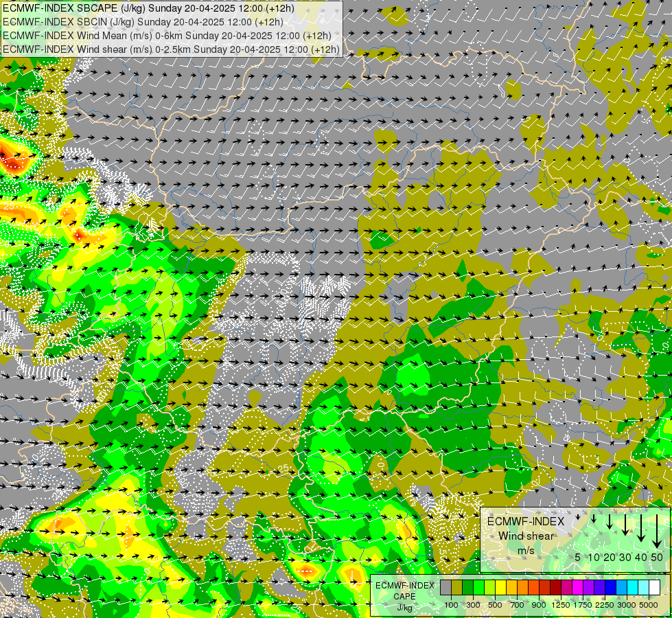The height and width of the screenshot is (618, 672).
Task: Click the '500' CAPE scale label
Action: click(495, 605)
